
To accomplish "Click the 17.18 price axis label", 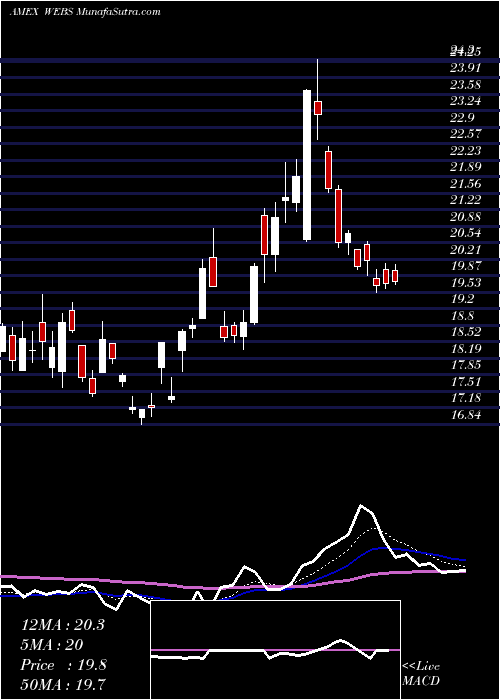I will [465, 398].
